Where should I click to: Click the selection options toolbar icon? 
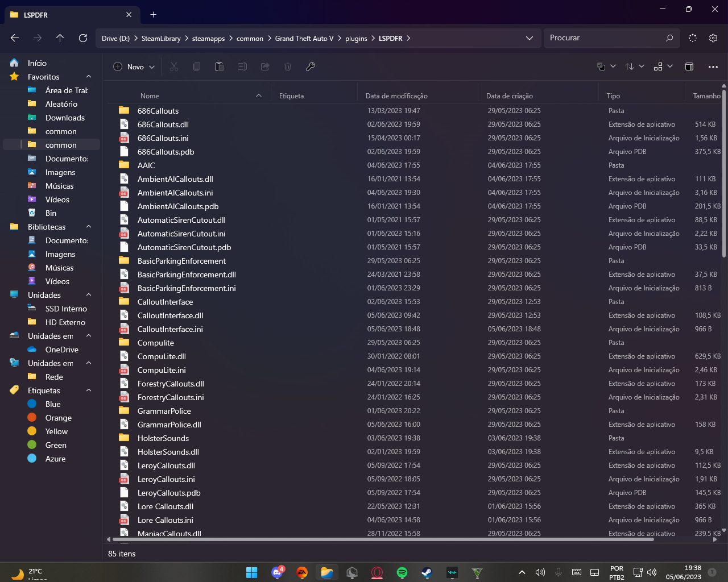[601, 66]
